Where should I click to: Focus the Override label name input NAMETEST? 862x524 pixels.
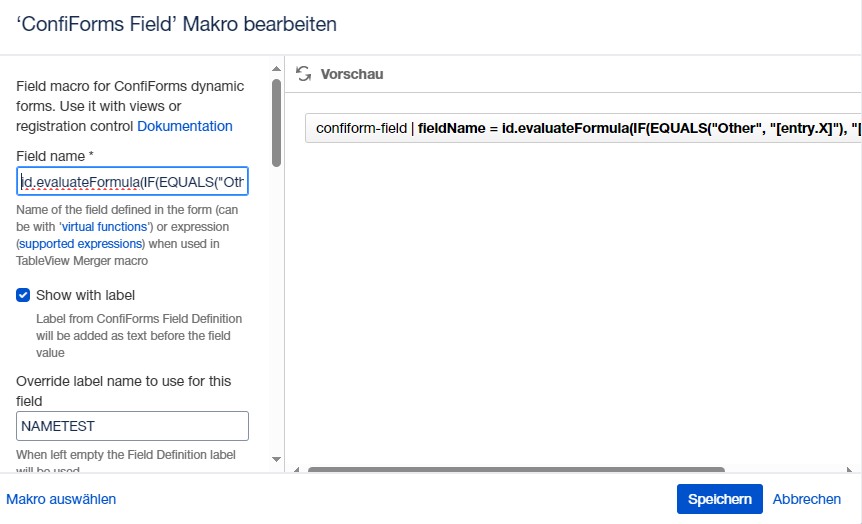(132, 426)
